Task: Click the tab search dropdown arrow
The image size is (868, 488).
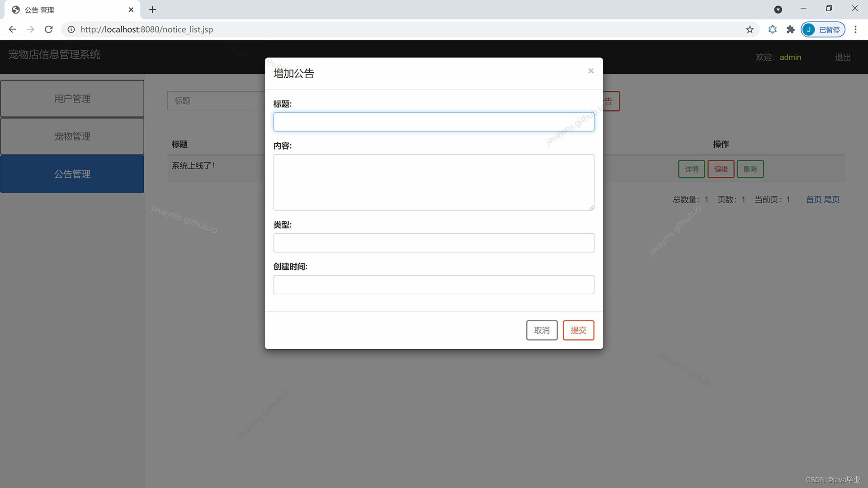Action: click(x=778, y=9)
